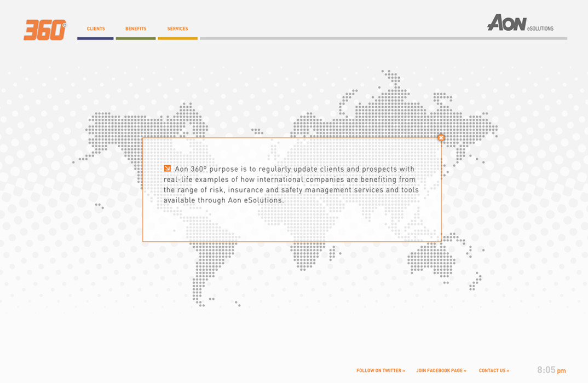Click the purple bar under Clients
Viewport: 588px width, 383px height.
pyautogui.click(x=95, y=38)
